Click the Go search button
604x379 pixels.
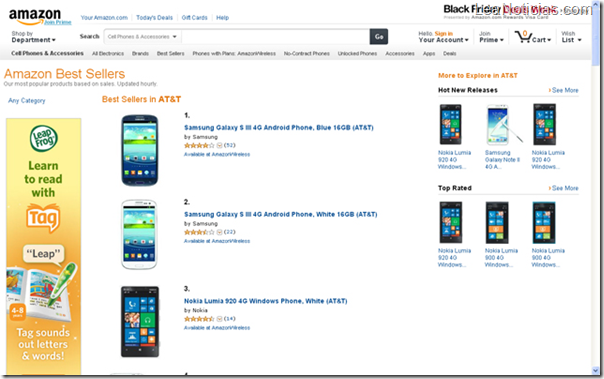tap(379, 37)
